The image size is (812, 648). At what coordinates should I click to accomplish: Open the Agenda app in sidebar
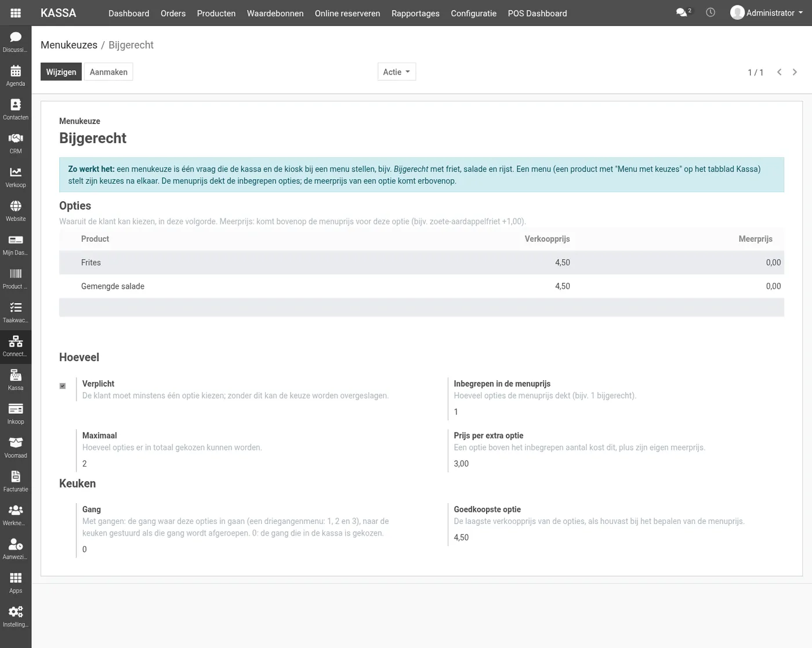(x=16, y=75)
